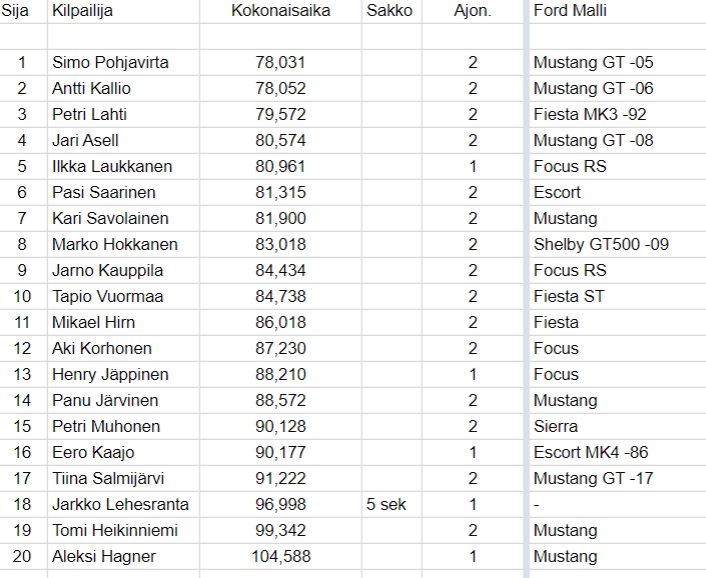The height and width of the screenshot is (578, 706).
Task: Click the Tiina Salmijärvi name cell
Action: pos(110,478)
